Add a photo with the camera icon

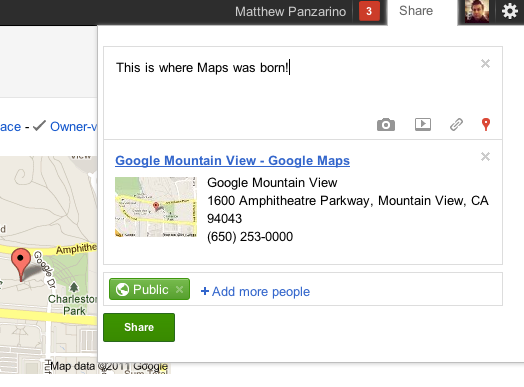pyautogui.click(x=386, y=125)
